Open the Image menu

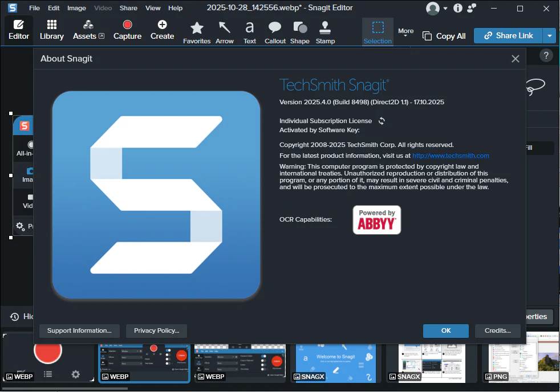[x=76, y=8]
